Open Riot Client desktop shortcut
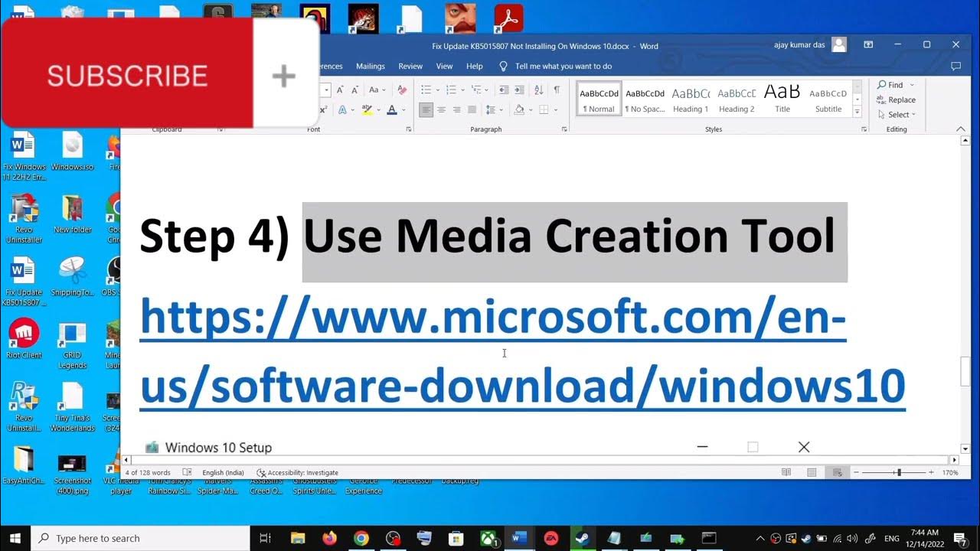The image size is (980, 551). [24, 338]
